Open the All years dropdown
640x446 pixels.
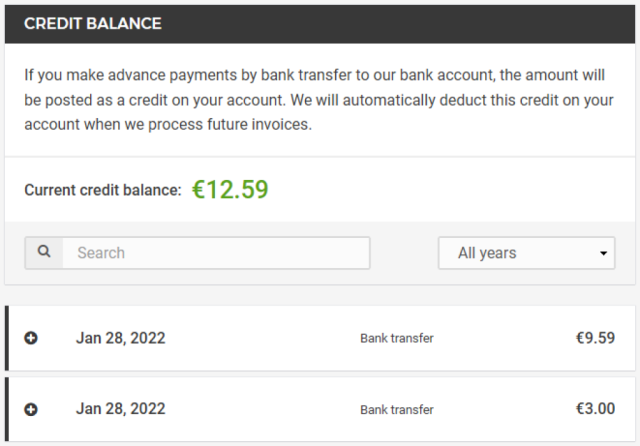(527, 253)
